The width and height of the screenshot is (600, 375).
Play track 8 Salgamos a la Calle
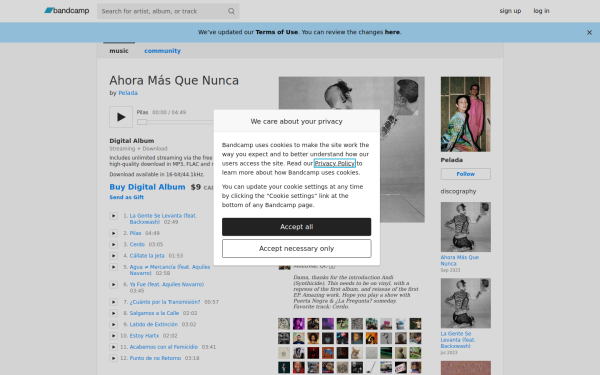113,313
